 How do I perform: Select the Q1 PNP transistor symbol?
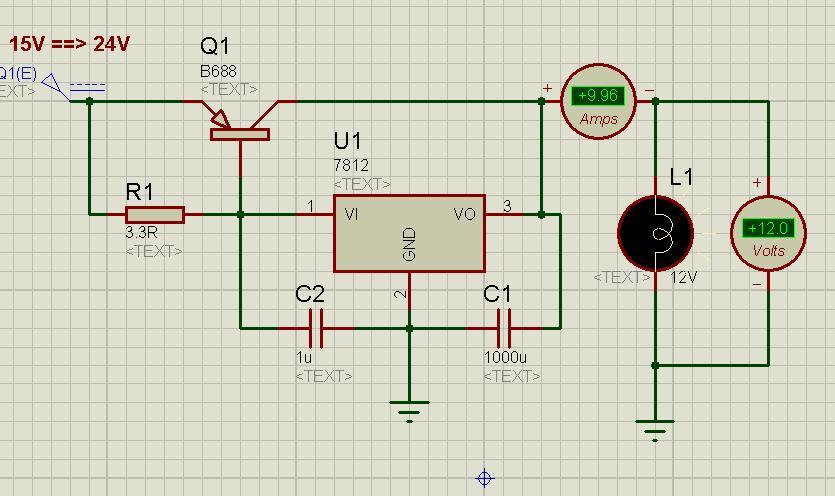(240, 123)
